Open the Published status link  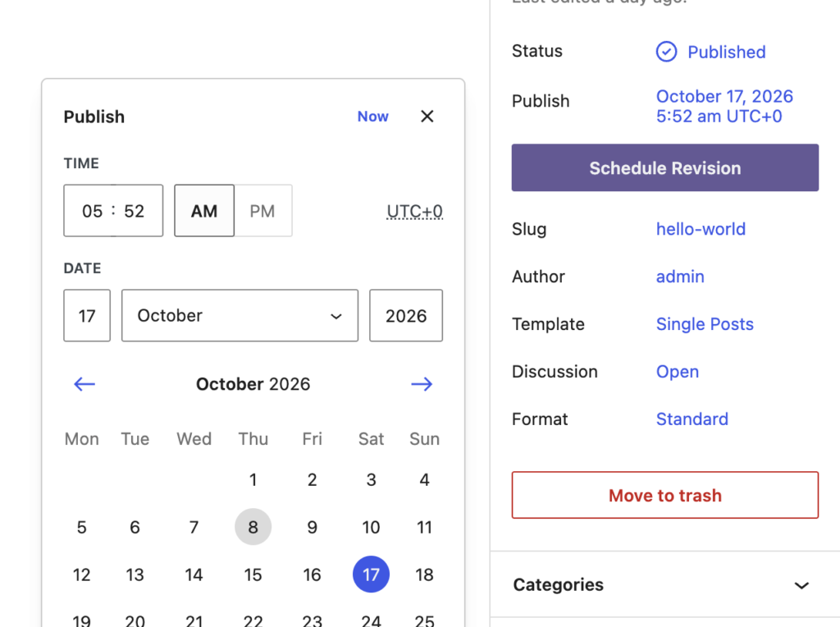(727, 52)
